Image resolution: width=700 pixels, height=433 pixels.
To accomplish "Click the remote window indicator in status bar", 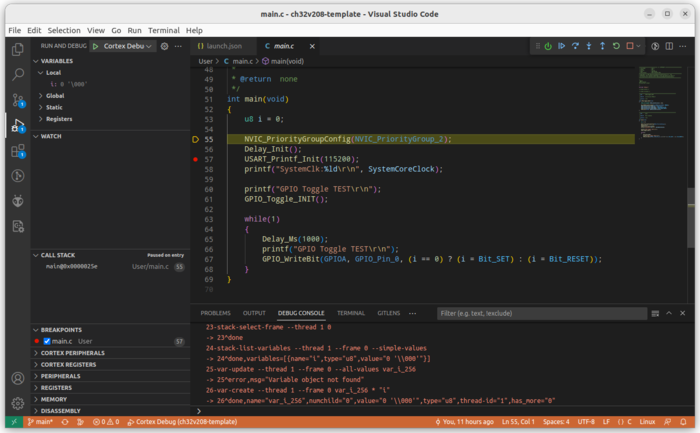I will click(x=14, y=421).
